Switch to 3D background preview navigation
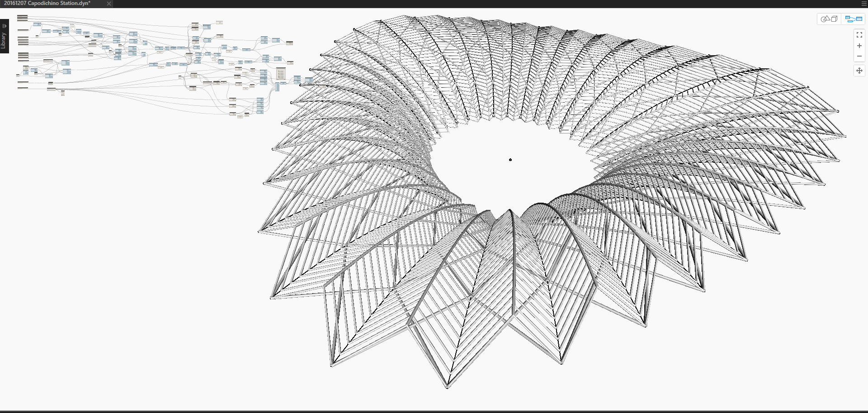 [x=829, y=19]
